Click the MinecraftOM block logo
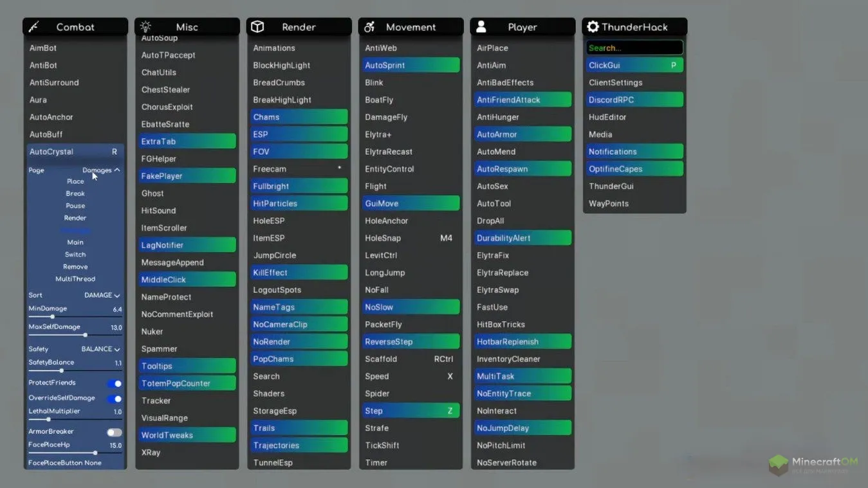Screen dimensions: 868x488 [779, 464]
